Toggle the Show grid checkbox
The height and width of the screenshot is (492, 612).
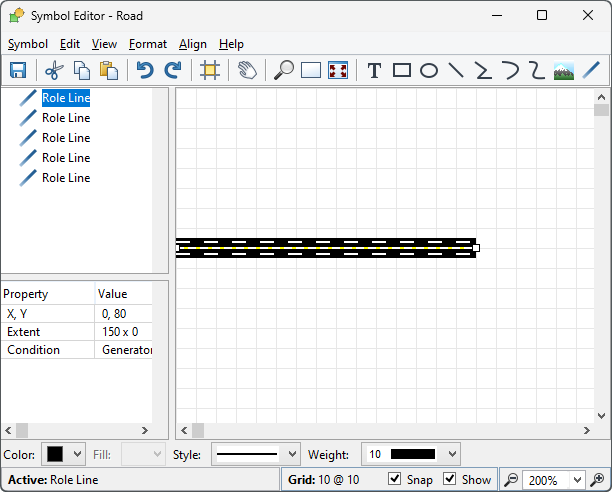(450, 478)
